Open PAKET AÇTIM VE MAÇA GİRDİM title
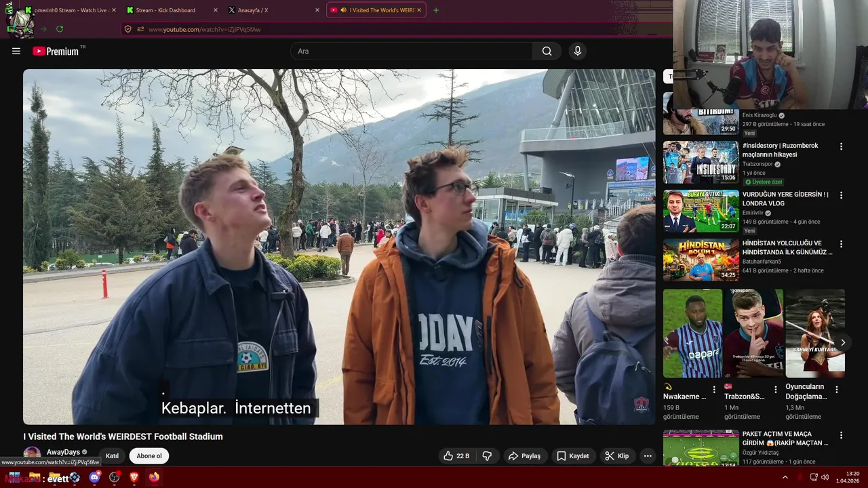This screenshot has height=488, width=868. click(x=785, y=438)
